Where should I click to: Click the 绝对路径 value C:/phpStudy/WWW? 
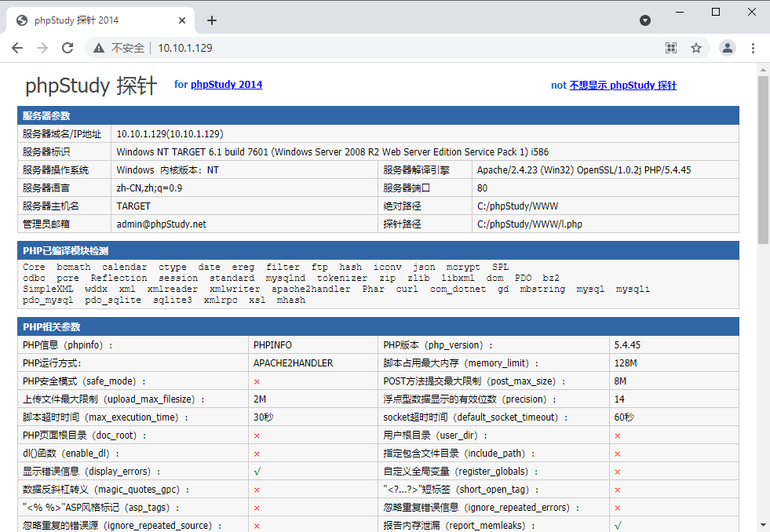(517, 206)
